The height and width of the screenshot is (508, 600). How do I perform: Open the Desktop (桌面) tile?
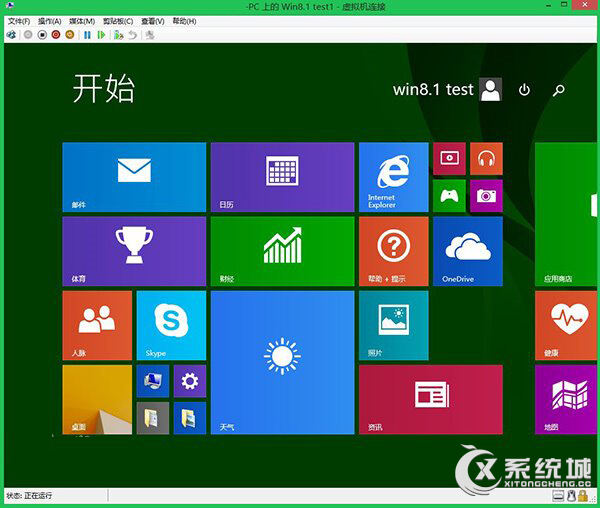click(97, 400)
